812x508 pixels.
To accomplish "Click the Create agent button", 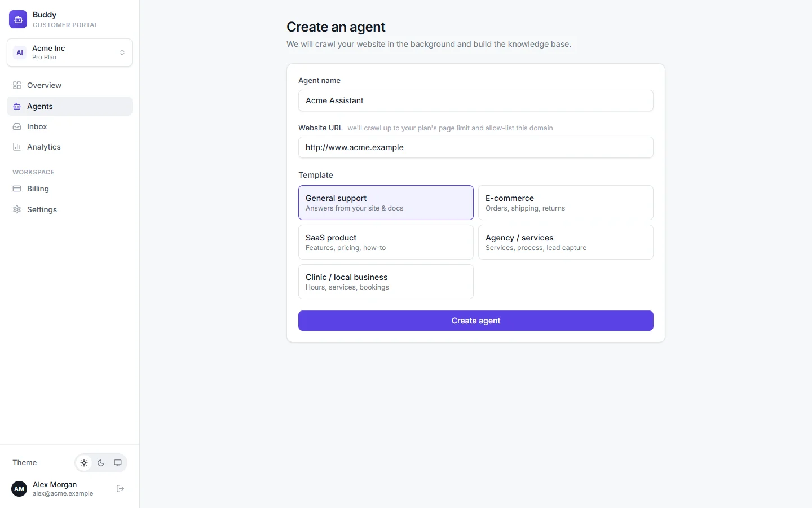I will 476,321.
